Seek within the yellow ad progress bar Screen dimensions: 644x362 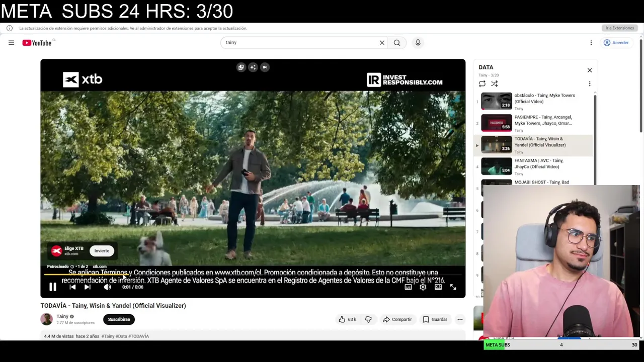point(253,275)
